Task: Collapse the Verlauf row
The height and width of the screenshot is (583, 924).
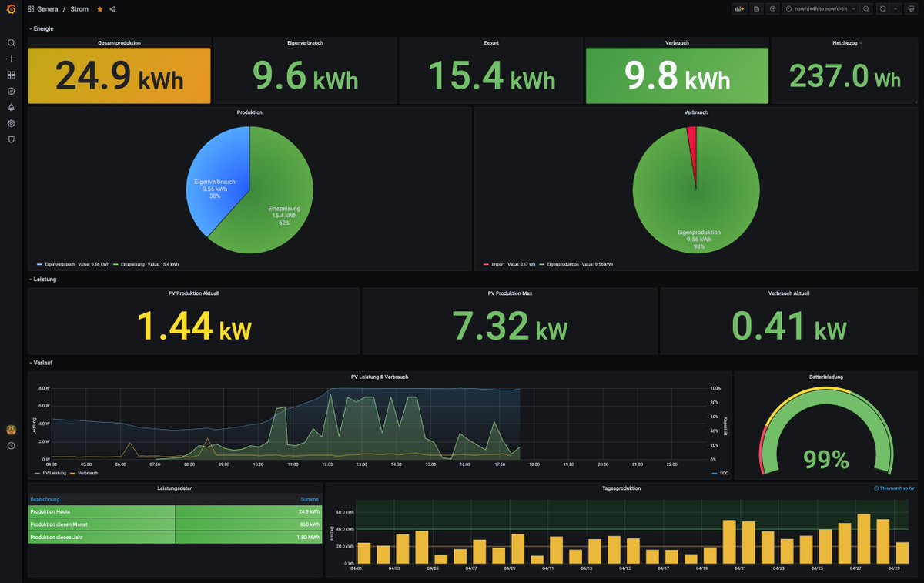Action: point(41,362)
